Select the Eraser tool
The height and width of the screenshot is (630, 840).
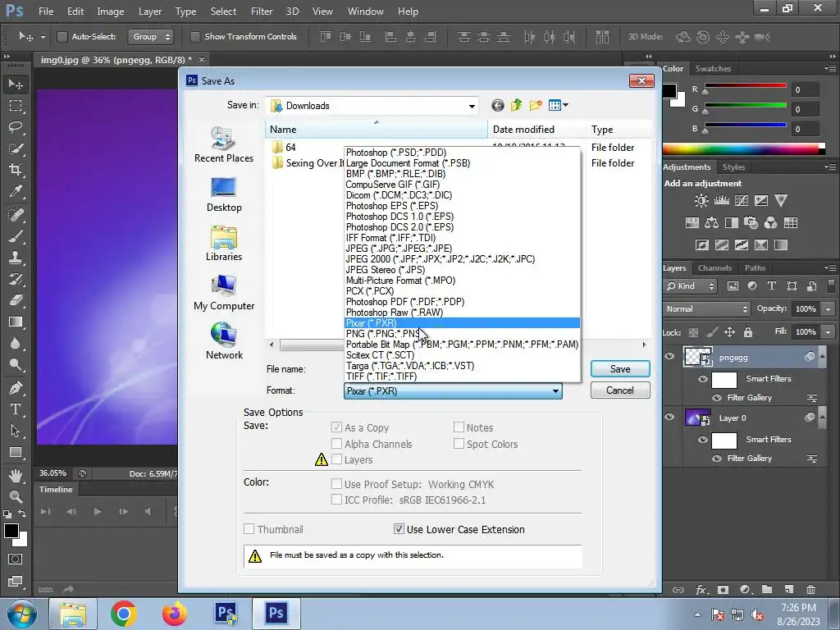point(16,300)
